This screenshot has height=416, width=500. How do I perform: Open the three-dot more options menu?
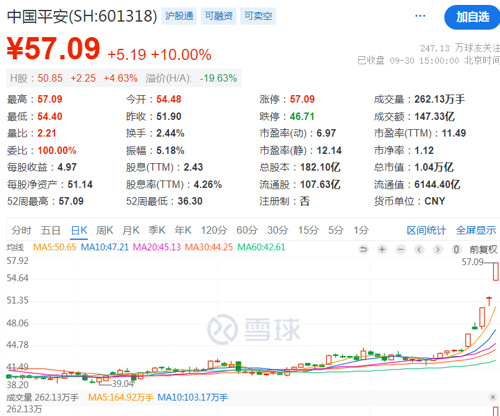pos(420,16)
